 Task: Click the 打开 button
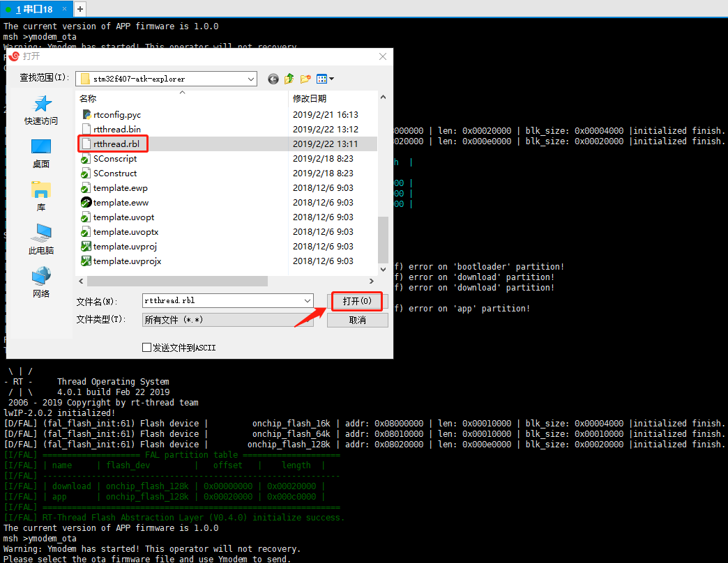coord(356,301)
